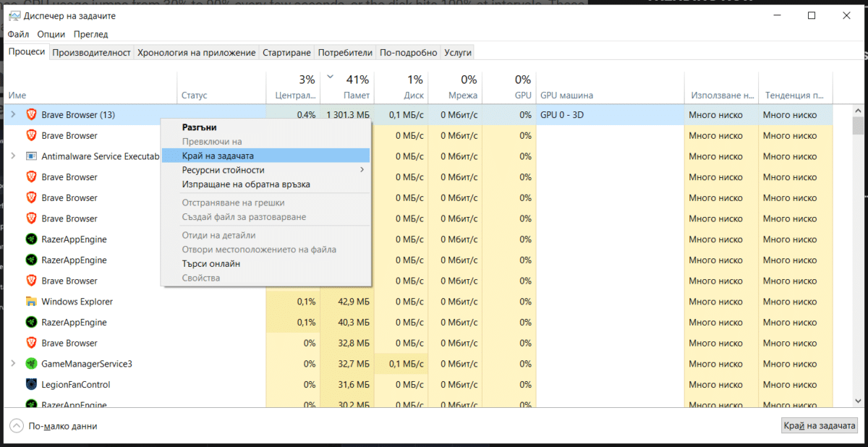Expand the Antimalware Service Executable group
The image size is (868, 447).
[12, 156]
